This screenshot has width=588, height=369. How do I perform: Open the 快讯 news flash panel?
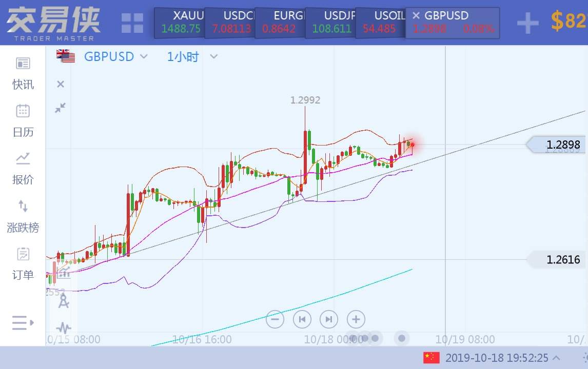23,73
